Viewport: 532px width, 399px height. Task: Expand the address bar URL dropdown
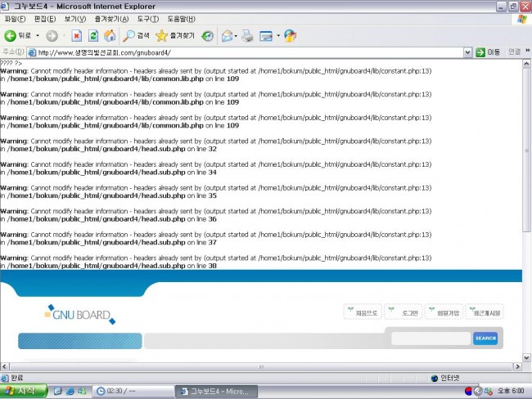click(467, 52)
